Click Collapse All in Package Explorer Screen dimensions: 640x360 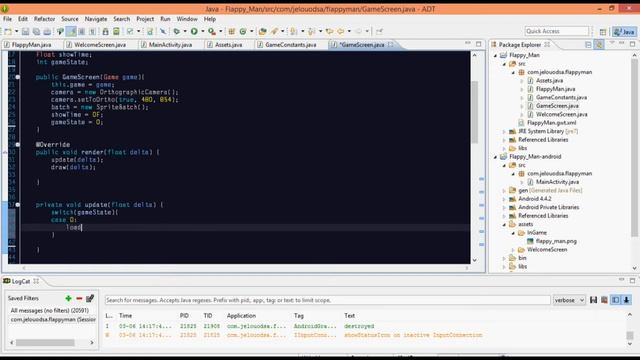tap(588, 44)
